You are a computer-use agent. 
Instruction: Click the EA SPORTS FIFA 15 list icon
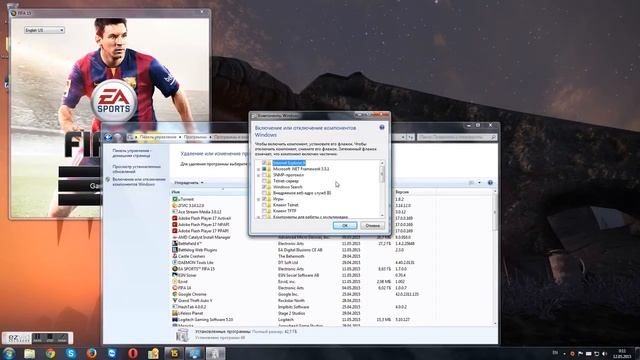coord(175,269)
